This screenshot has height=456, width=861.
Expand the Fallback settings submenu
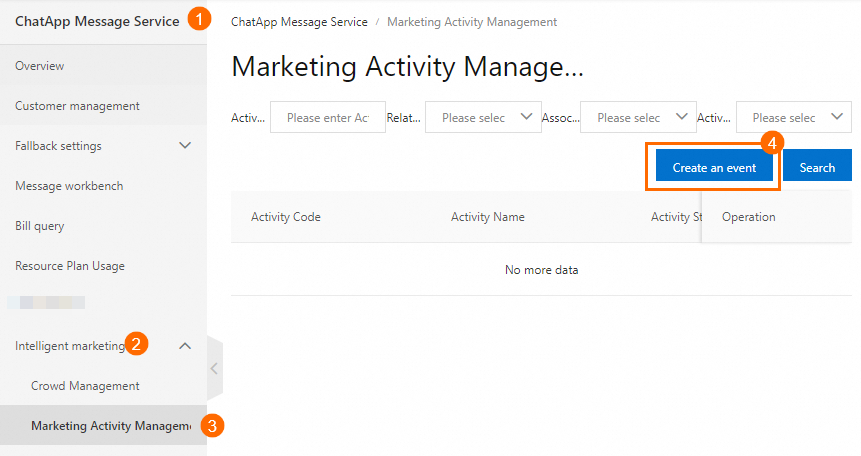pyautogui.click(x=185, y=146)
